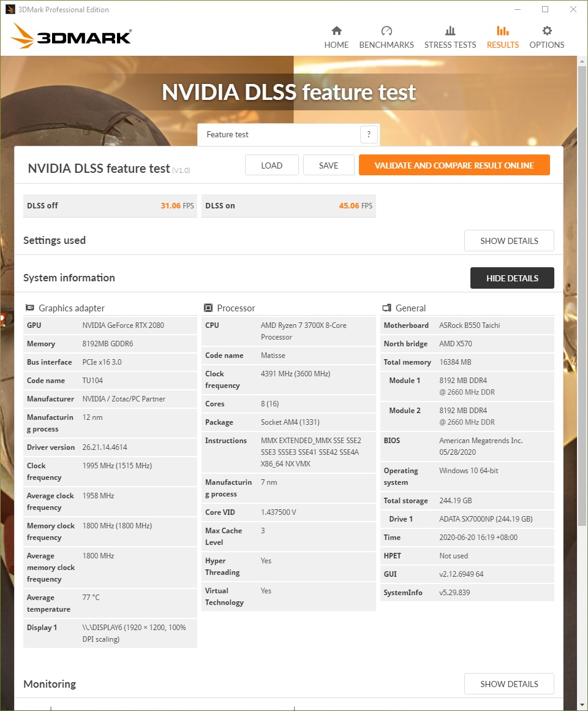Open Options gear icon

[547, 31]
